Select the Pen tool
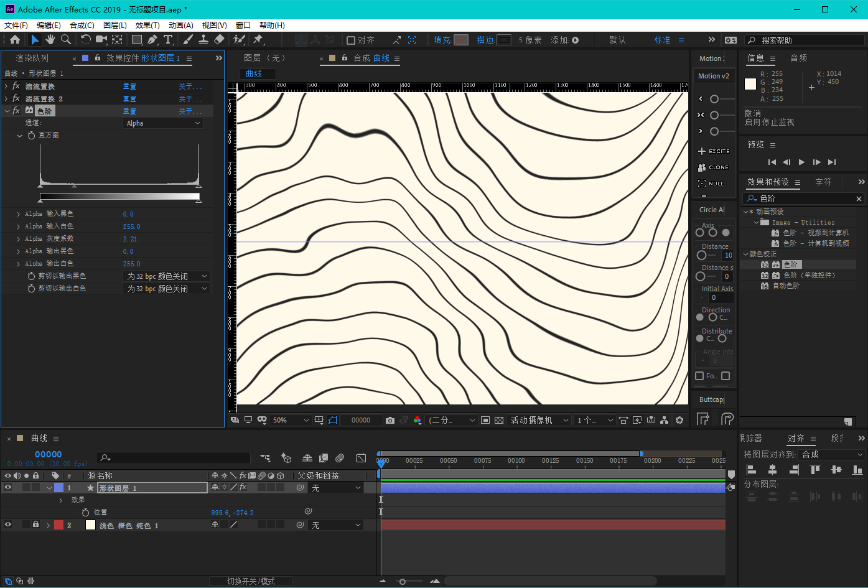The width and height of the screenshot is (868, 588). pyautogui.click(x=152, y=40)
